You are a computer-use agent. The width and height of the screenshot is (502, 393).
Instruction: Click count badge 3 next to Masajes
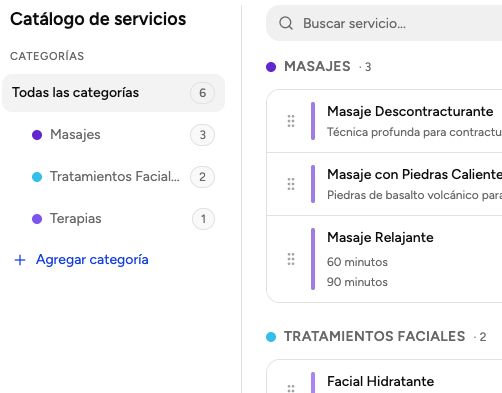click(x=202, y=135)
